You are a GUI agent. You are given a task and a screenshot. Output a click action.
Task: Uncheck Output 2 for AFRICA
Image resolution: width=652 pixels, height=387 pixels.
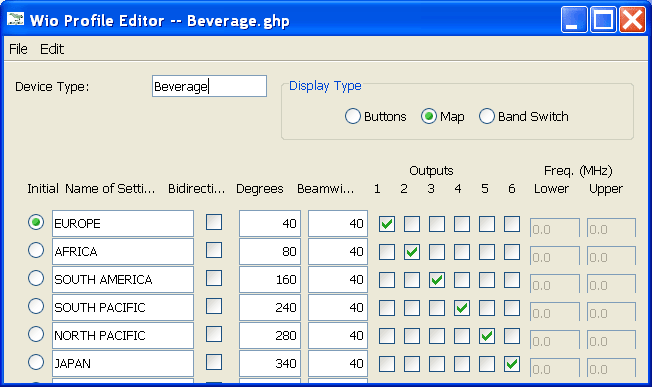[x=412, y=252]
